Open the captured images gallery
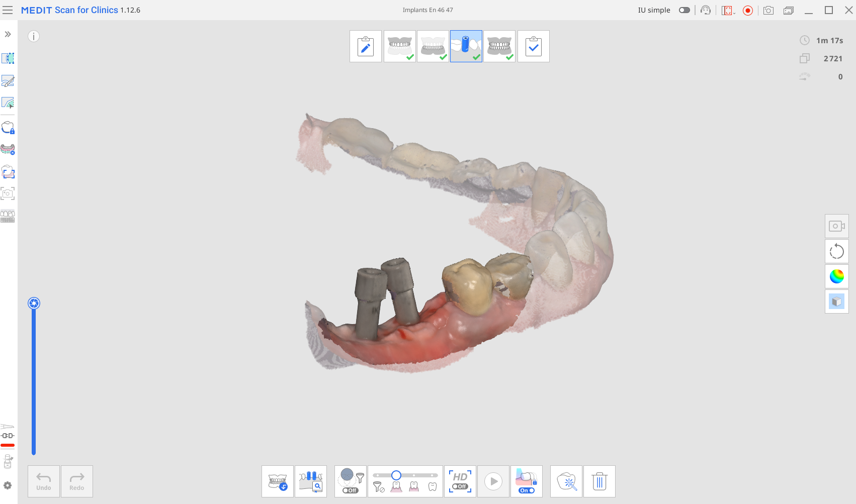856x504 pixels. coord(789,10)
